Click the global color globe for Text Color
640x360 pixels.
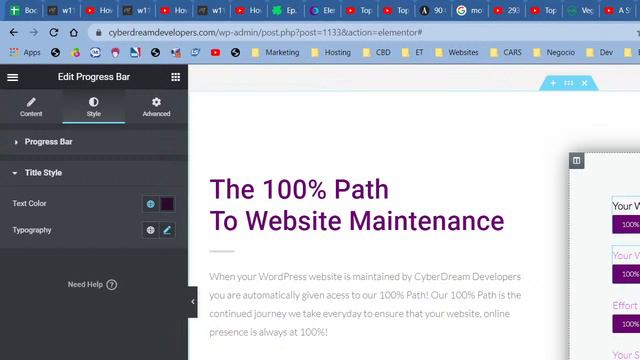[151, 204]
